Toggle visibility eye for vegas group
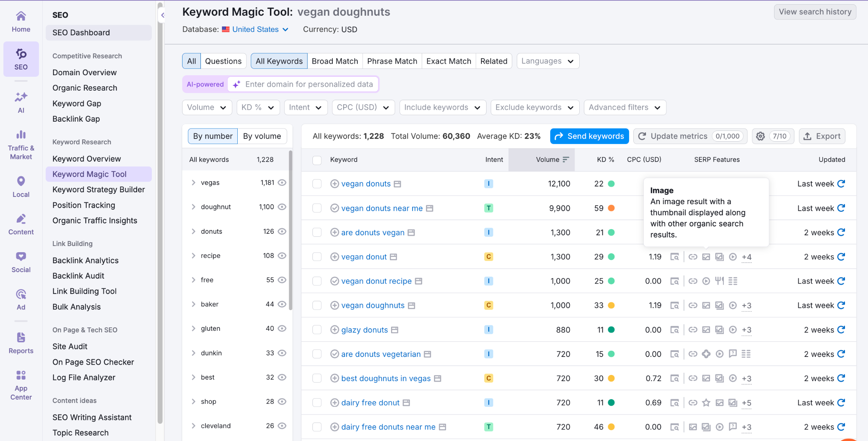 pyautogui.click(x=282, y=183)
